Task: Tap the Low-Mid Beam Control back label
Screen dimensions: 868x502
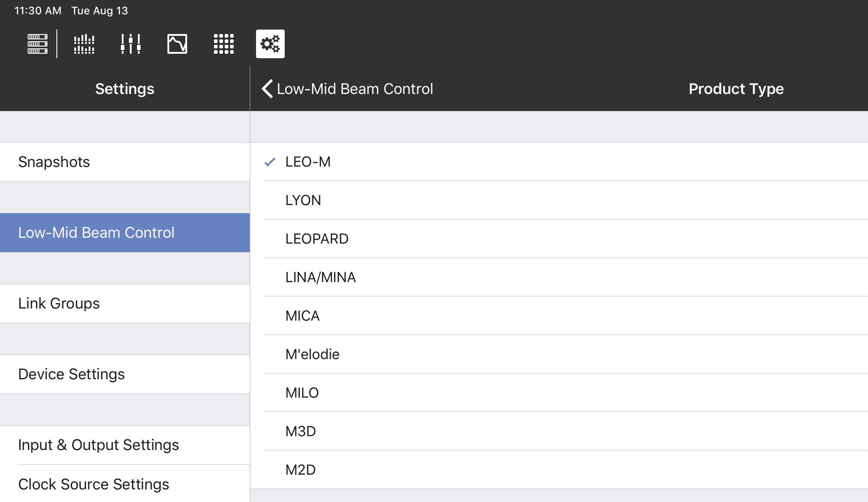Action: [x=355, y=89]
